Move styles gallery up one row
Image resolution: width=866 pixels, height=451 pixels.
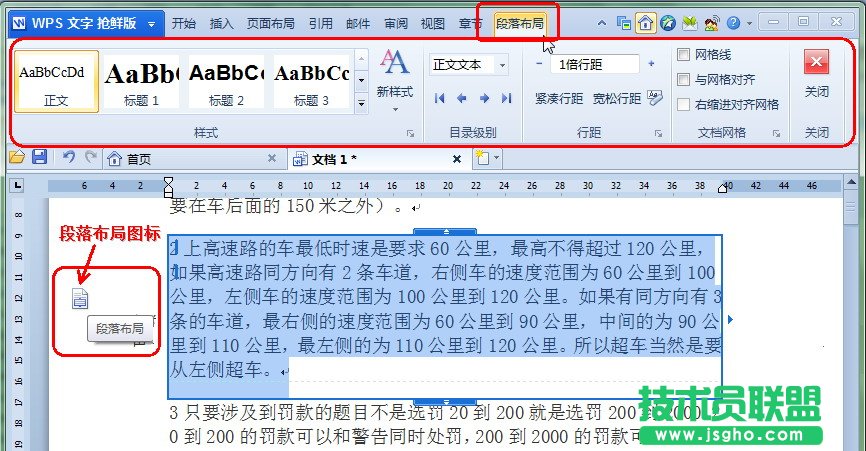tap(361, 58)
